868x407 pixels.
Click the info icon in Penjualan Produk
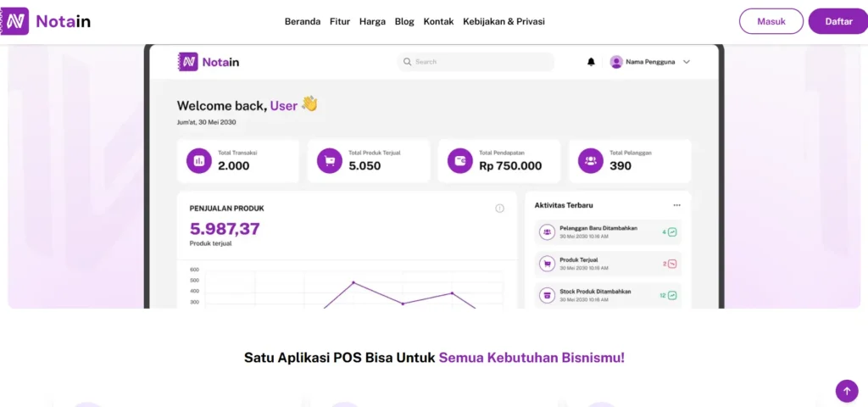click(x=499, y=209)
